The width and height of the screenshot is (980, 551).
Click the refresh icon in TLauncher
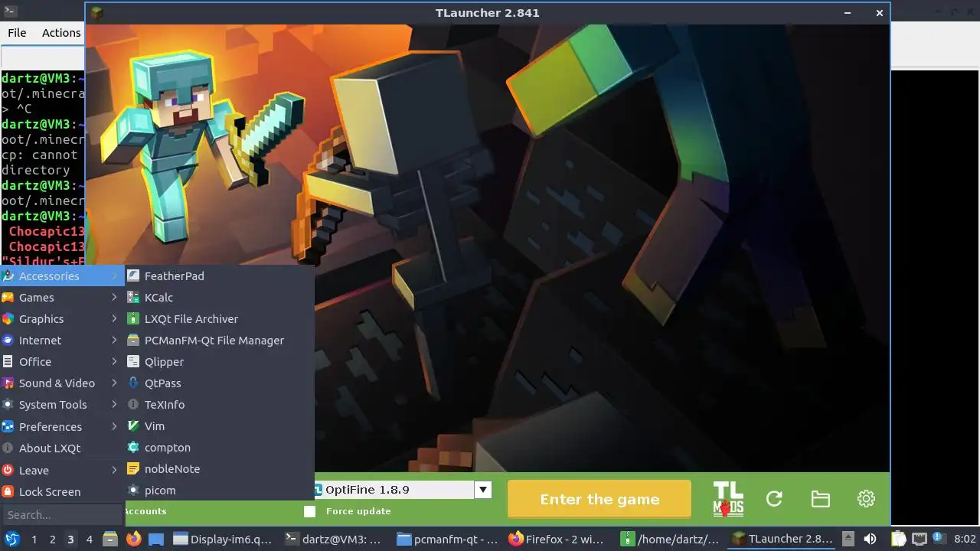(774, 499)
